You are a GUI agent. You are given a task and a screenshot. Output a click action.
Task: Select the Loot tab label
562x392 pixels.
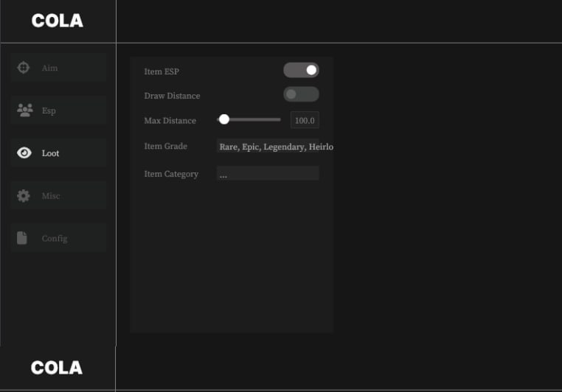click(50, 153)
